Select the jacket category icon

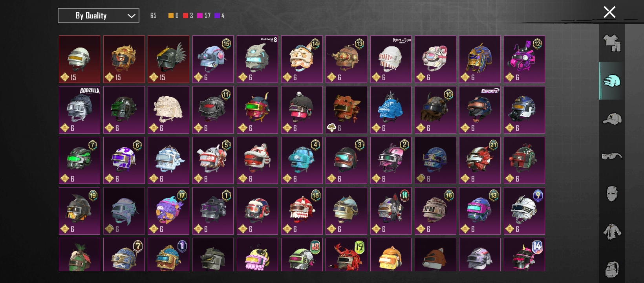pos(612,232)
